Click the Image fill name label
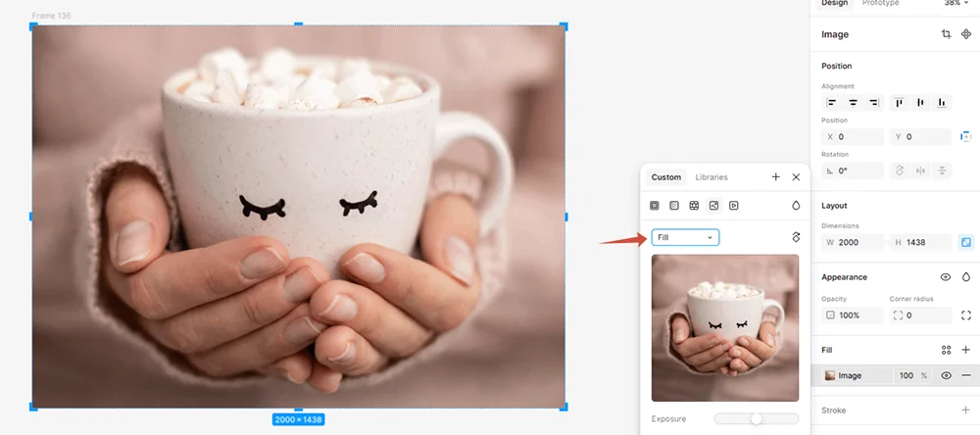The width and height of the screenshot is (980, 435). coord(850,375)
